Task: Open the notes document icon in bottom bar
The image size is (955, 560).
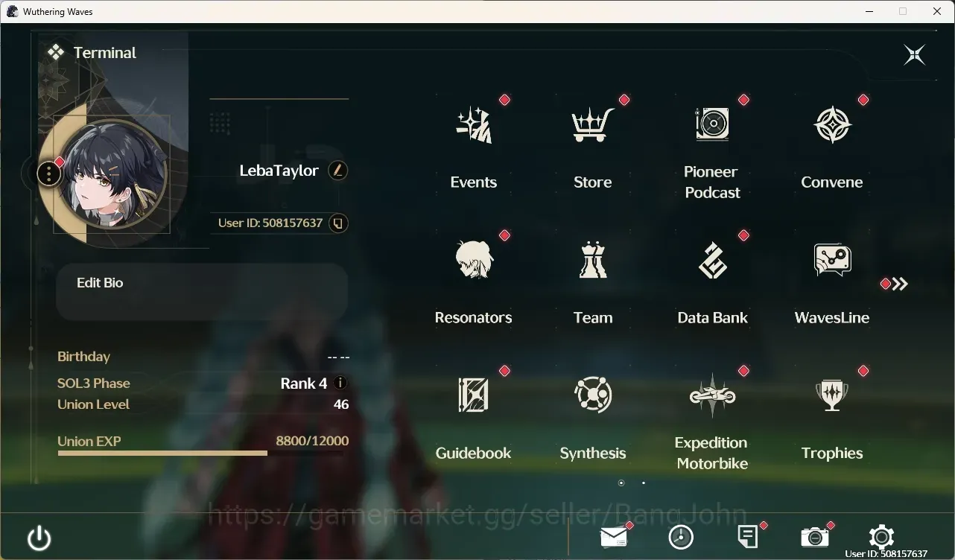Action: pos(748,537)
